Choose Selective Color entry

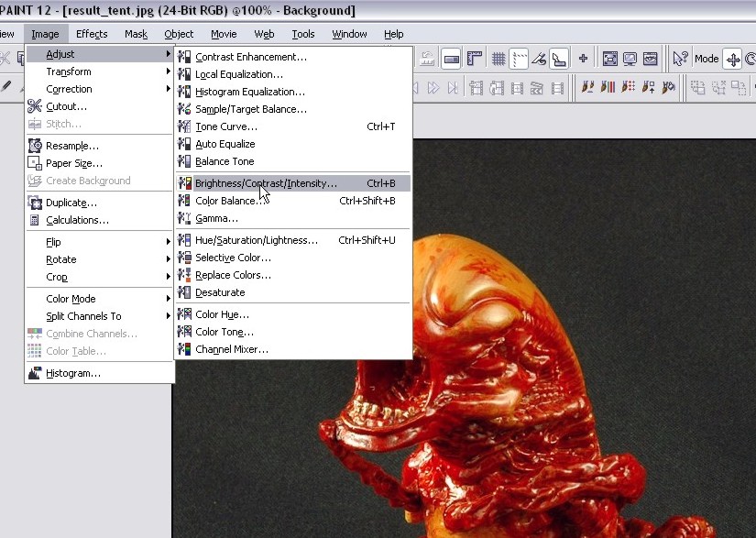[x=293, y=258]
